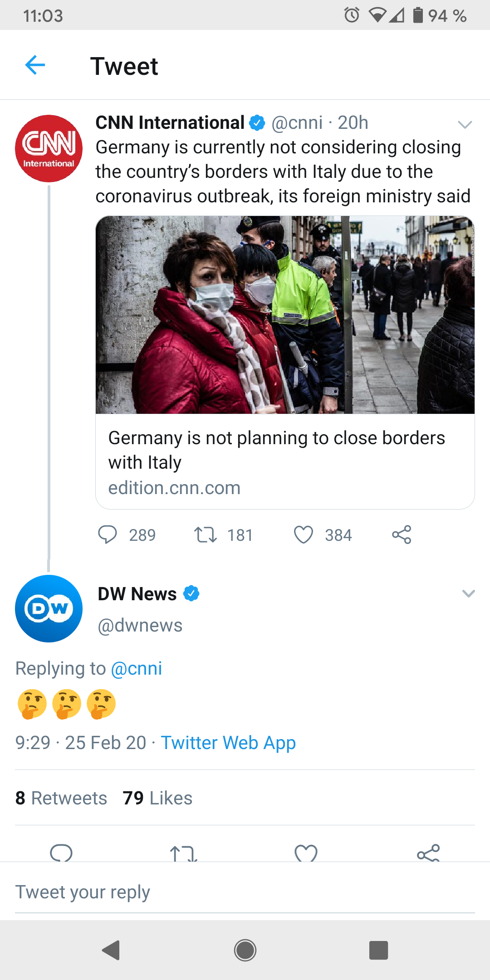Image resolution: width=490 pixels, height=980 pixels.
Task: View the 8 Retweets list
Action: click(x=61, y=798)
